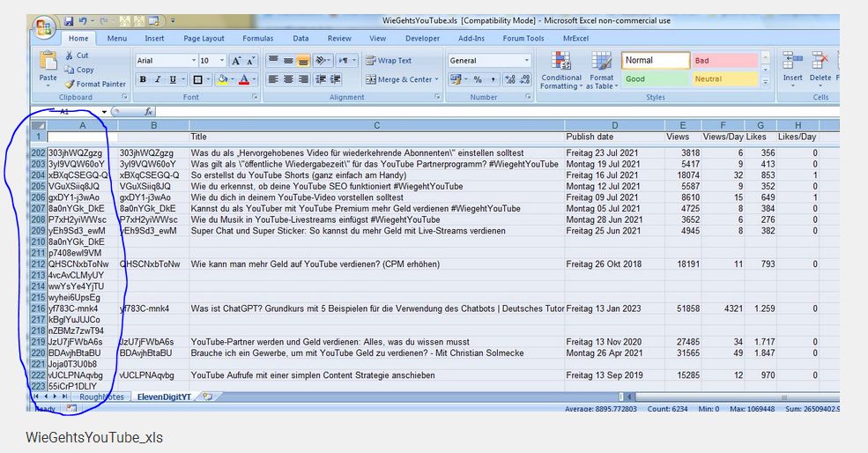Image resolution: width=868 pixels, height=453 pixels.
Task: Apply the Neutral cell style
Action: point(724,79)
